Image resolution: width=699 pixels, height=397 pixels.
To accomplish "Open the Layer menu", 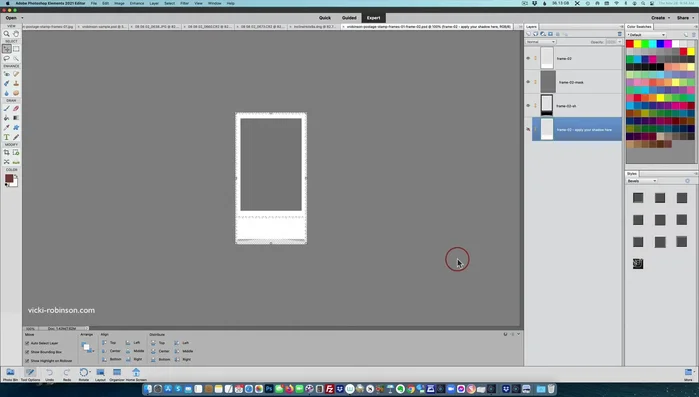I will (x=154, y=3).
